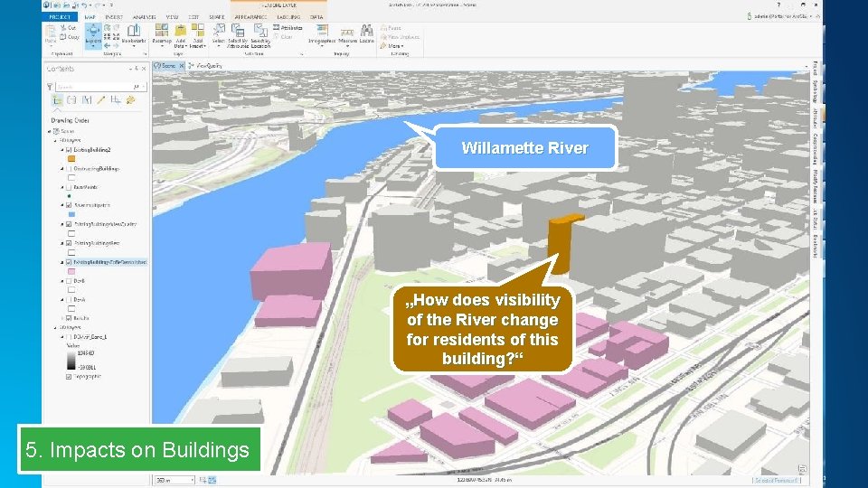Viewport: 868px width, 488px height.
Task: Switch to the ANALYSIS ribbon tab
Action: 144,17
